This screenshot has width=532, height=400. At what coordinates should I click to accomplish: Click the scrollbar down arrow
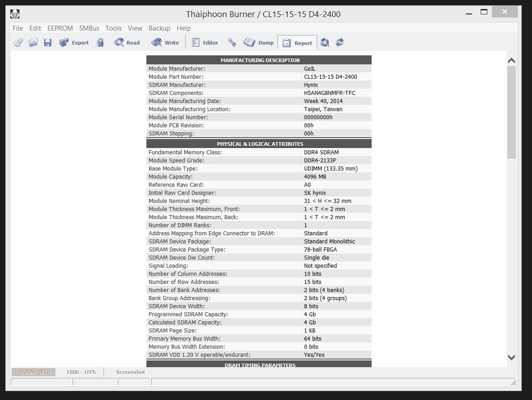tap(511, 357)
